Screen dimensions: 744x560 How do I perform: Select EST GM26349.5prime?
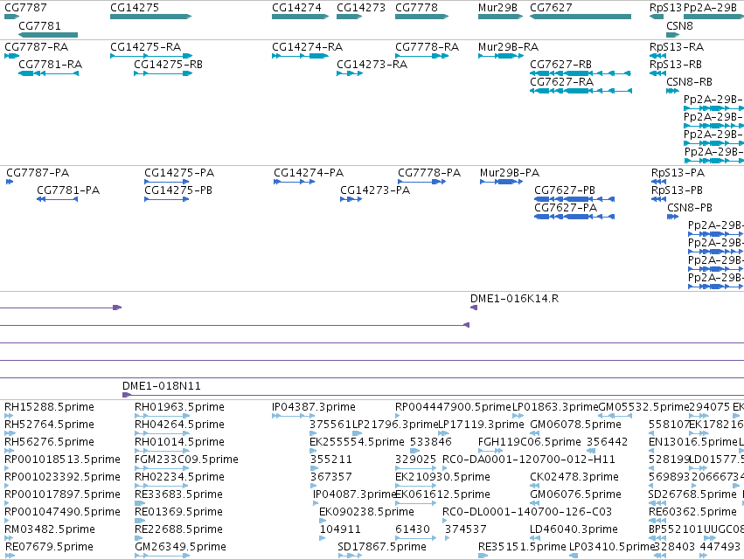pyautogui.click(x=163, y=556)
